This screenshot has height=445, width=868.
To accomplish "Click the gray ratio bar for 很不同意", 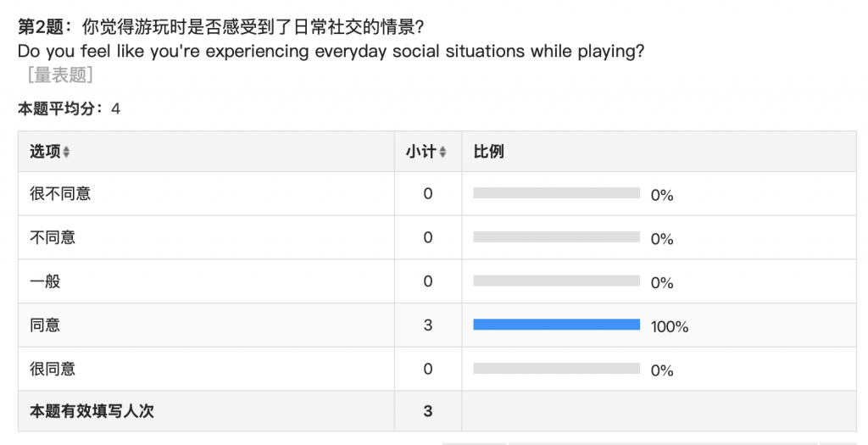I will coord(556,193).
